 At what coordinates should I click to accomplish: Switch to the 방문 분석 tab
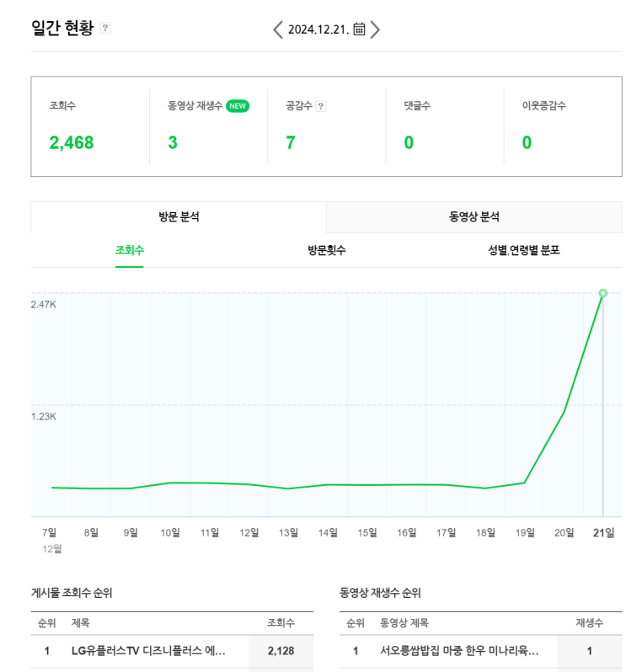click(x=179, y=216)
